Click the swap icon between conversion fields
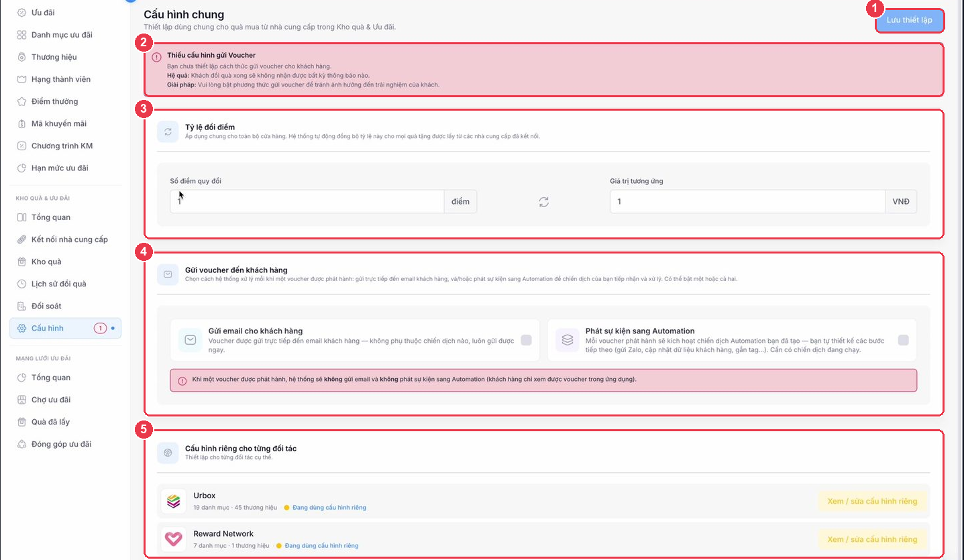The image size is (964, 560). (x=543, y=202)
